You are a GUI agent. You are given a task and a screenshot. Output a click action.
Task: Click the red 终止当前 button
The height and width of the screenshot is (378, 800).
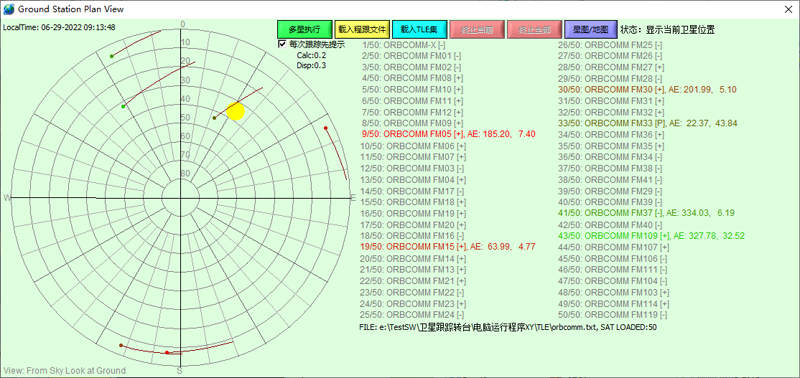click(478, 30)
